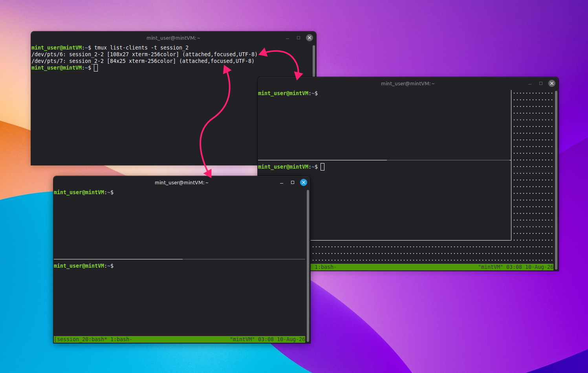This screenshot has width=588, height=373.
Task: Click the scrollbar of the tmux list-clients terminal
Action: (x=314, y=61)
